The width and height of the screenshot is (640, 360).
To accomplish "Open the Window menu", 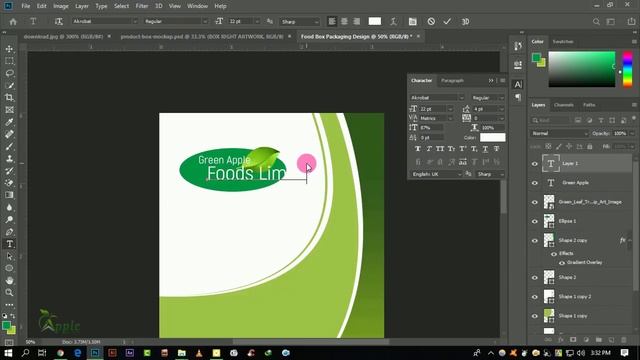I will (x=197, y=6).
